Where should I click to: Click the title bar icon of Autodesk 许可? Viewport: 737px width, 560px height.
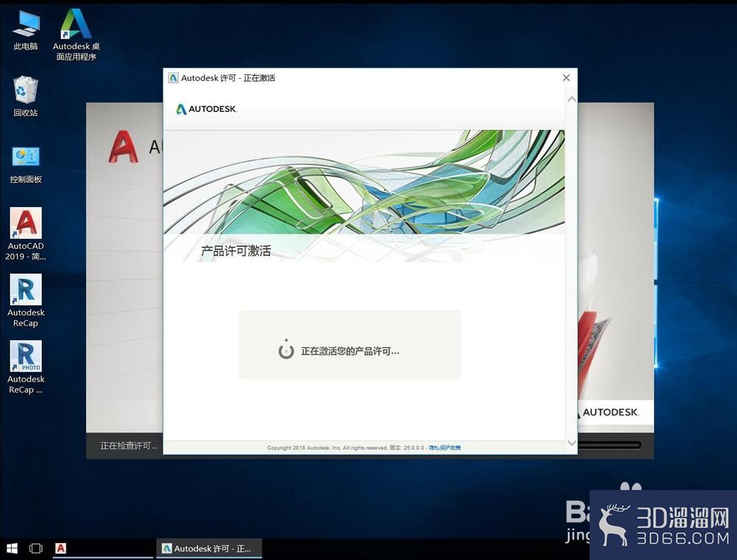coord(173,77)
